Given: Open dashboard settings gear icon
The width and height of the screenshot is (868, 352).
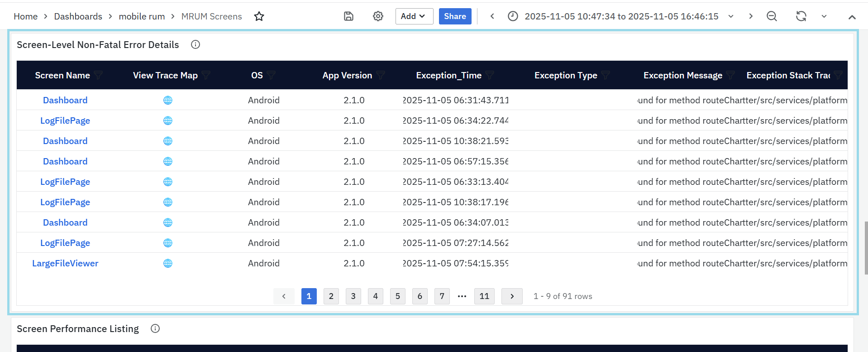Looking at the screenshot, I should pos(378,16).
